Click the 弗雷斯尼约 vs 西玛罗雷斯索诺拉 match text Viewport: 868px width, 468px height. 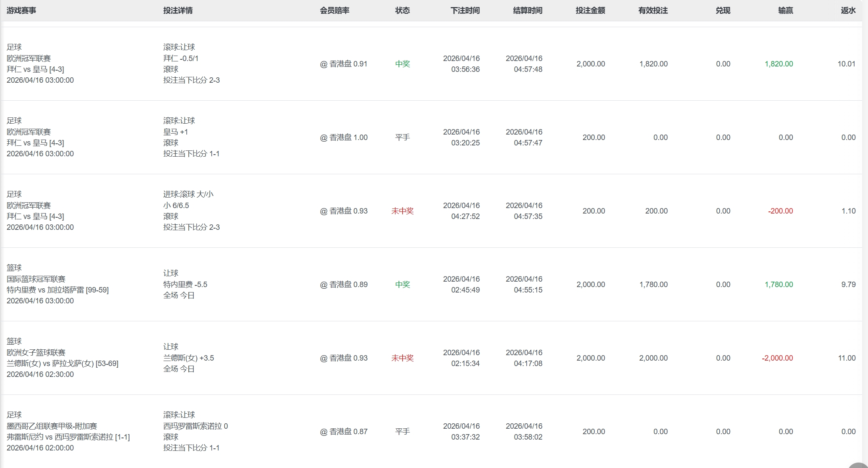pyautogui.click(x=68, y=437)
